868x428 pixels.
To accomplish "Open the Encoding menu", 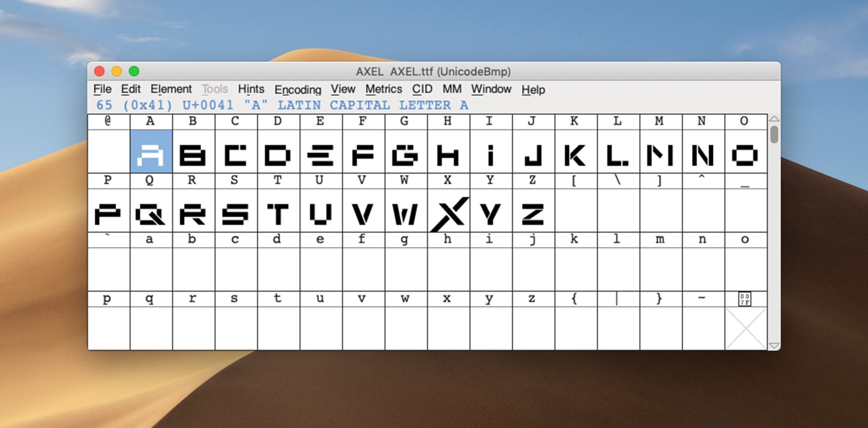I will click(x=298, y=90).
